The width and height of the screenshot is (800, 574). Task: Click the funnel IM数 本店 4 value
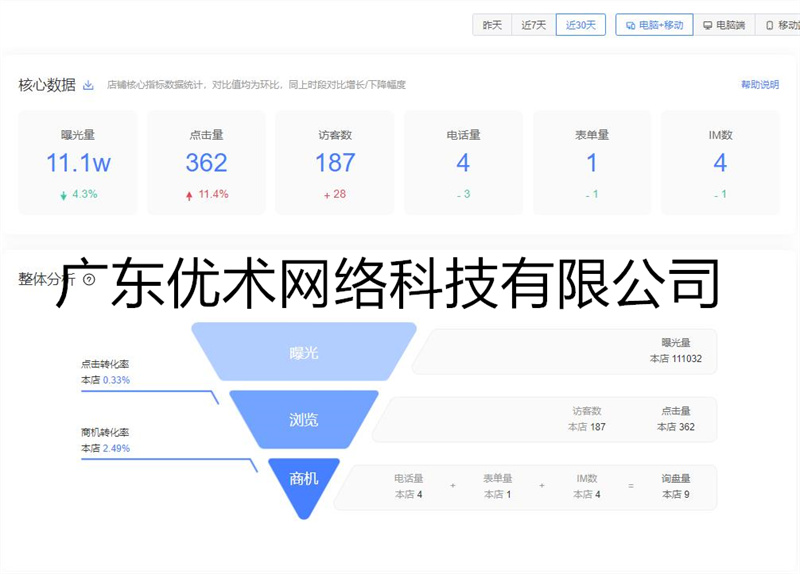click(587, 494)
